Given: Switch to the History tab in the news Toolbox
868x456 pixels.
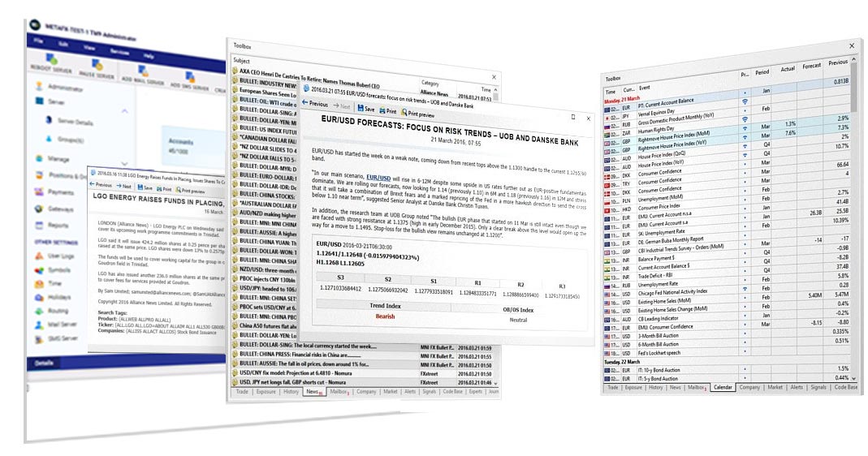Looking at the screenshot, I should (x=291, y=391).
